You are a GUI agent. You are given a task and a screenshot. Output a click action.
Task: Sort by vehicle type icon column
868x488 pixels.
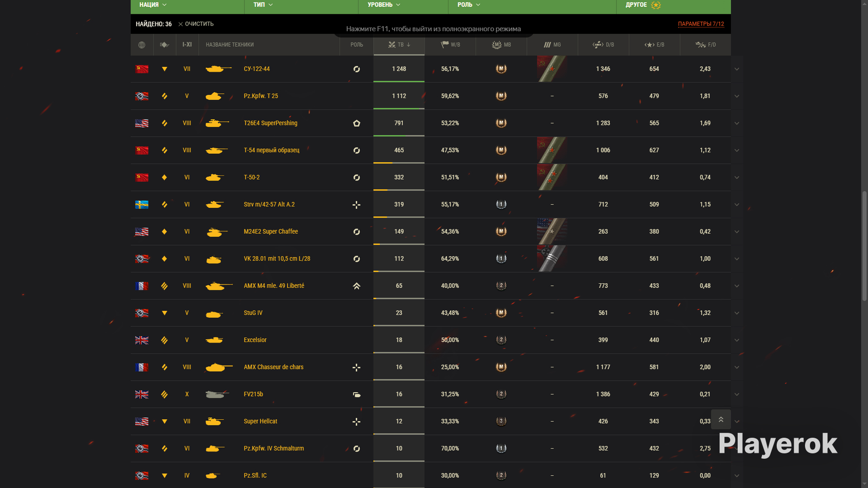[x=164, y=45]
